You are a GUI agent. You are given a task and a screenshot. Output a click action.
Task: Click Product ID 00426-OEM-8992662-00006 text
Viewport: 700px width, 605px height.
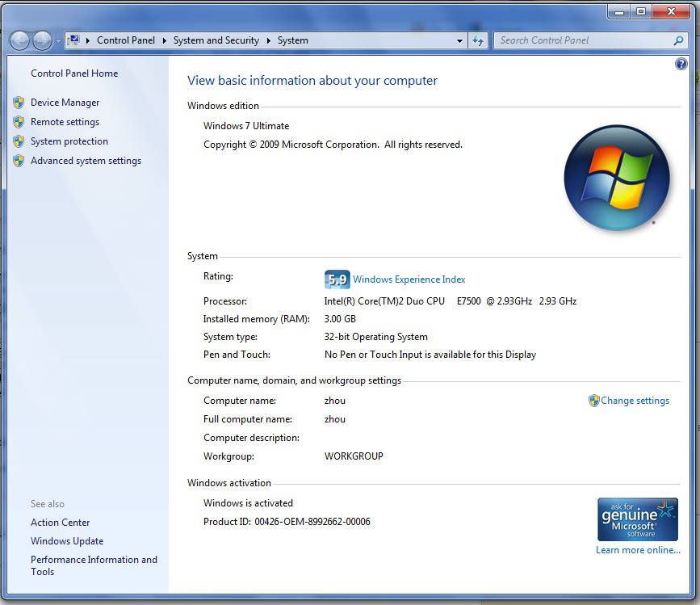click(287, 522)
